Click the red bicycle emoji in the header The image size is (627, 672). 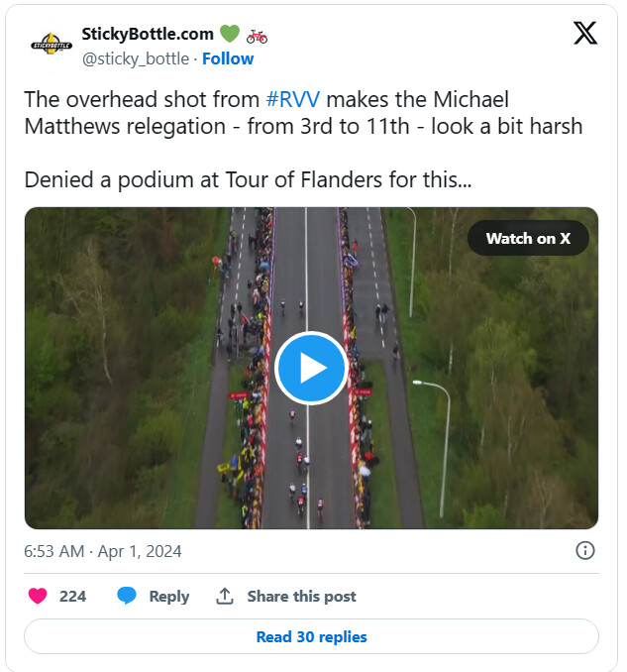tap(257, 37)
